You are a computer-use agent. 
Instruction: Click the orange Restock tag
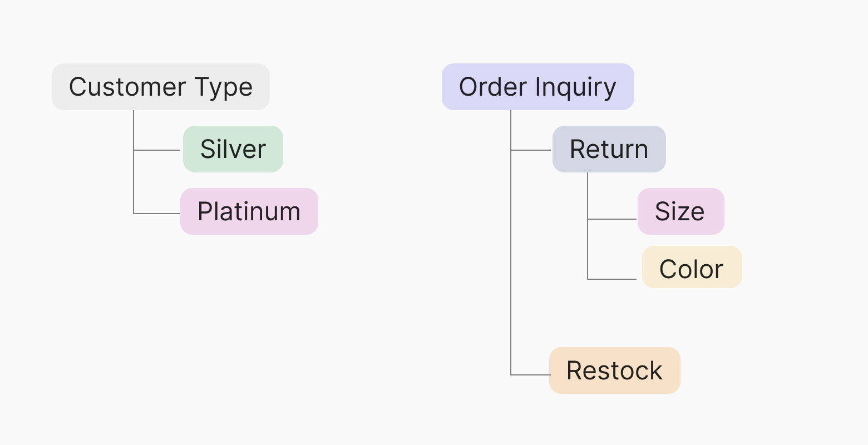(x=614, y=370)
